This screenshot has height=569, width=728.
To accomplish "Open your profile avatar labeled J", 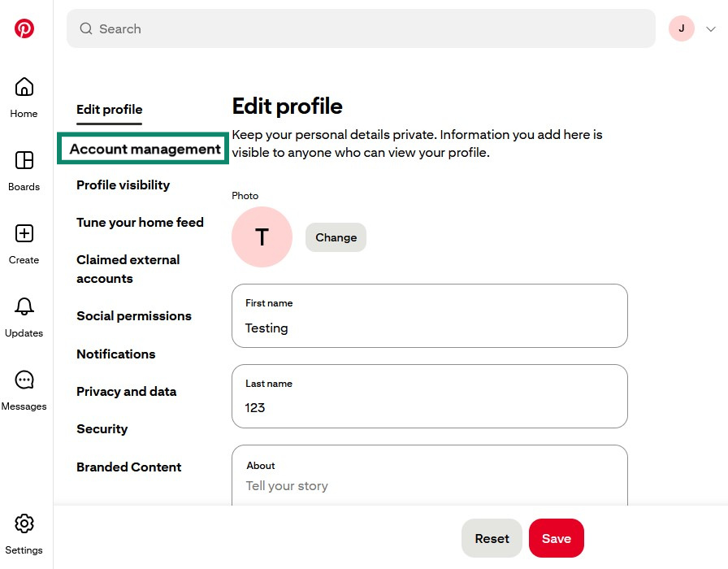I will pos(681,28).
